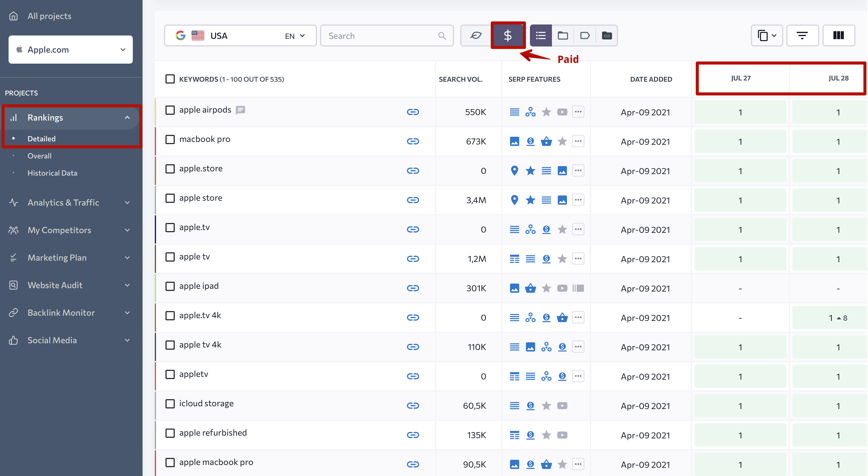Viewport: 868px width, 476px height.
Task: Check the apple ipad keyword checkbox
Action: click(x=170, y=286)
